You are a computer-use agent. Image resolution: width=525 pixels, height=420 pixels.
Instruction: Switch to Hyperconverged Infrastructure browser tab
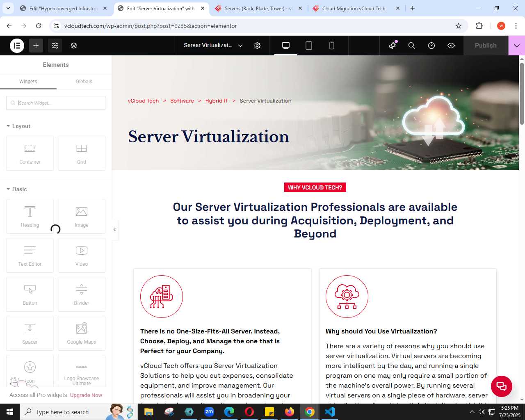click(64, 8)
